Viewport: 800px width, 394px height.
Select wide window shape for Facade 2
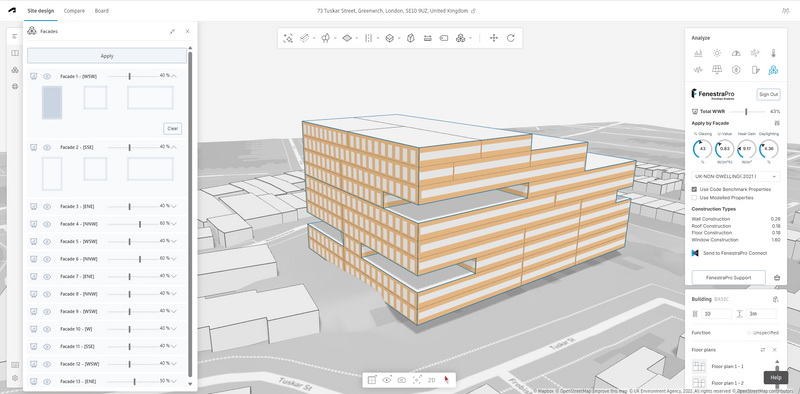(x=151, y=169)
